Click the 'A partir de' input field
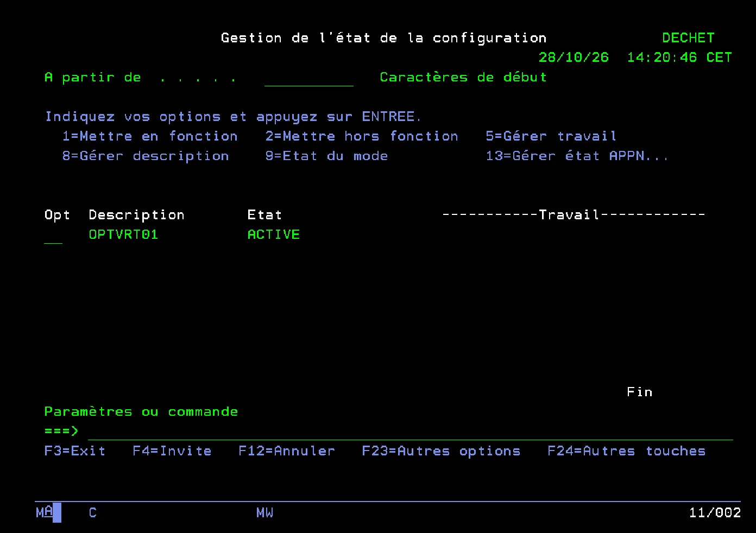Viewport: 756px width, 533px height. coord(308,78)
